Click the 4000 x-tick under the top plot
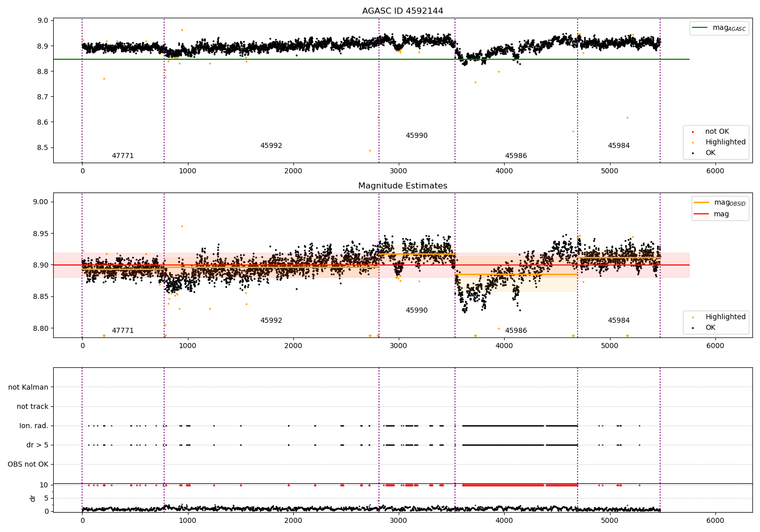This screenshot has width=760, height=532. (x=504, y=171)
